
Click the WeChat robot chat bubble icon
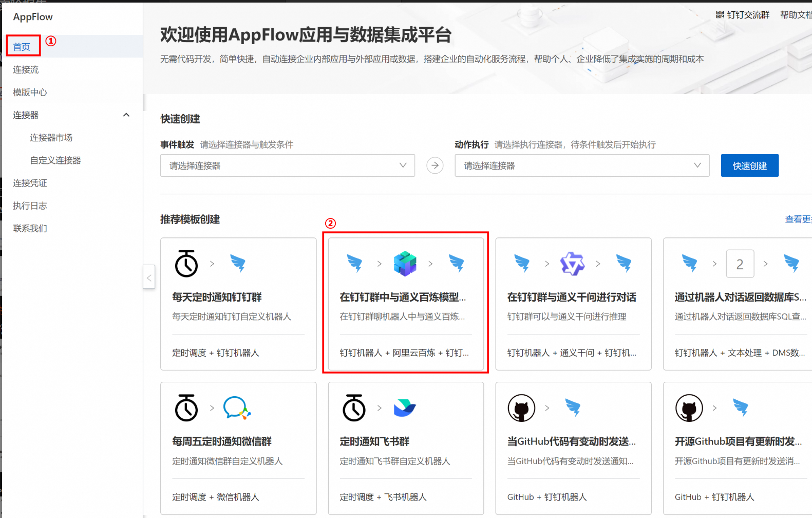point(237,408)
